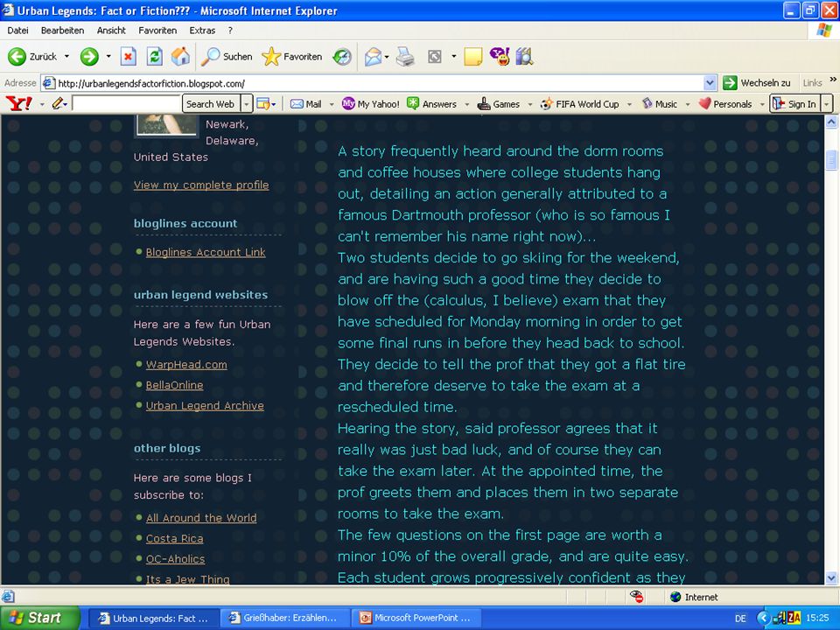Open Favoriten star in the toolbar
The width and height of the screenshot is (840, 630).
(292, 56)
